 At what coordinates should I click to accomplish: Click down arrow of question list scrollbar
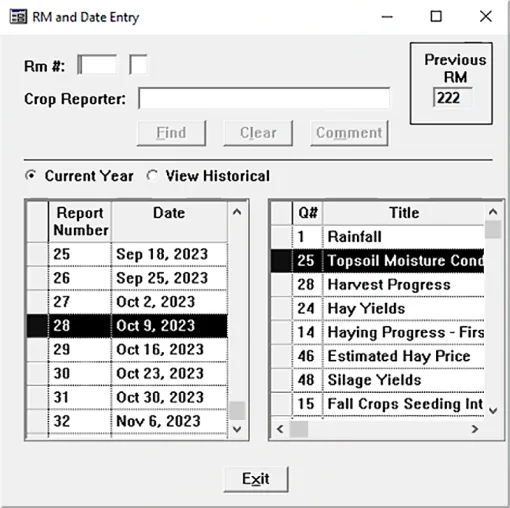pyautogui.click(x=493, y=410)
